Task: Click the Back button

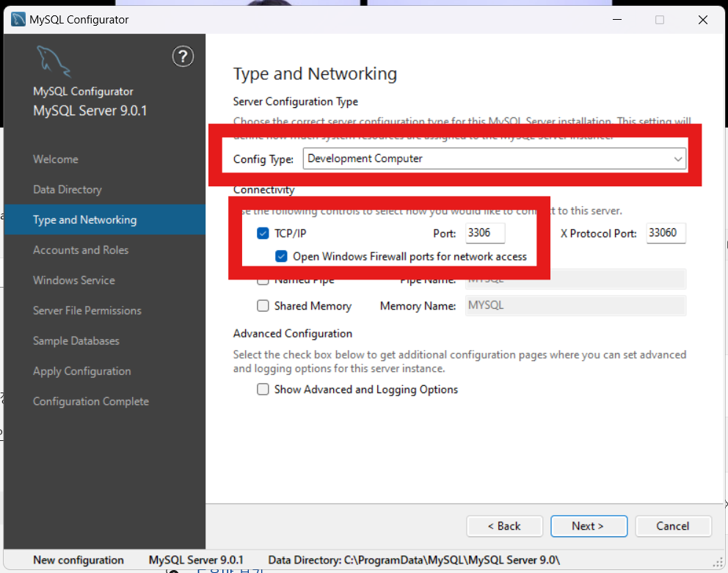Action: point(505,526)
